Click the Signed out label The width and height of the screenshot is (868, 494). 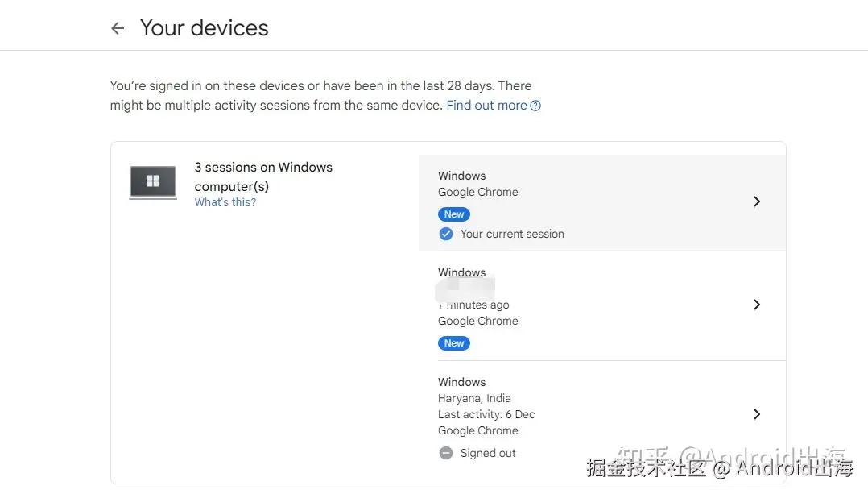click(x=488, y=453)
